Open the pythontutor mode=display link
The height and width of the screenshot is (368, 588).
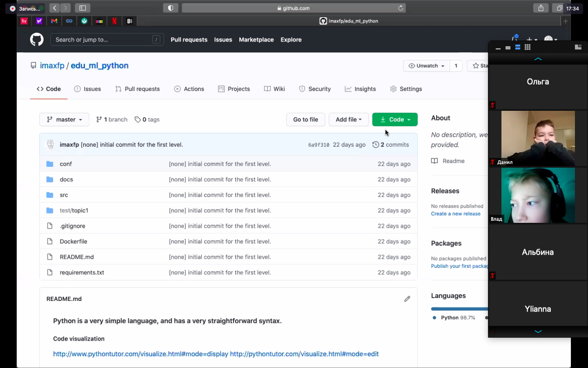coord(140,354)
